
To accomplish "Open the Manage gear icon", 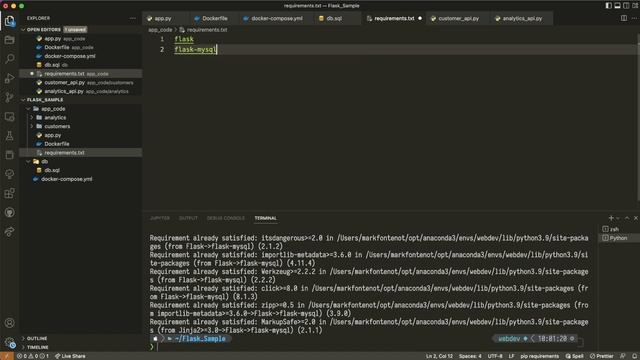I will (x=9, y=342).
